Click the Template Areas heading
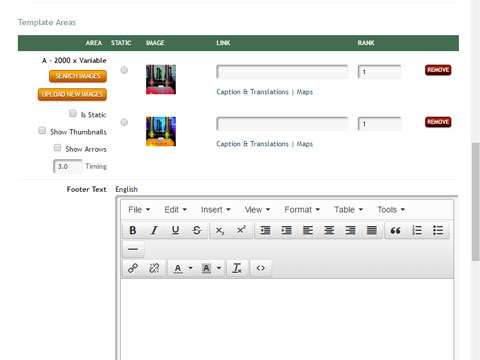This screenshot has width=480, height=360. [47, 22]
